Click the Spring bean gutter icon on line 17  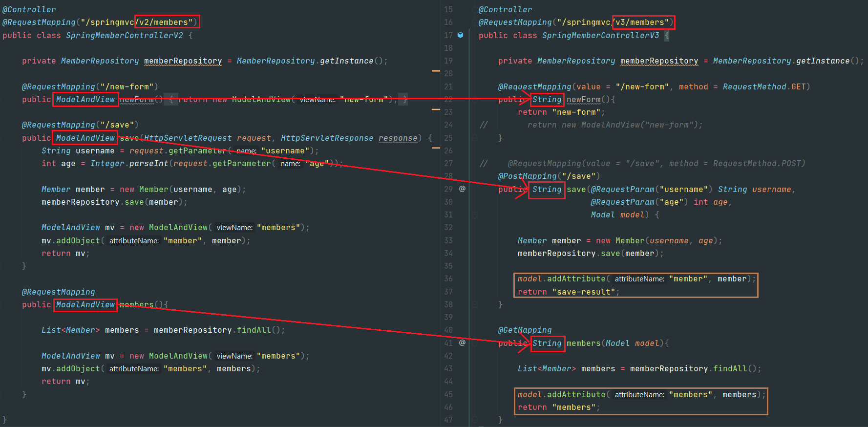(x=460, y=35)
